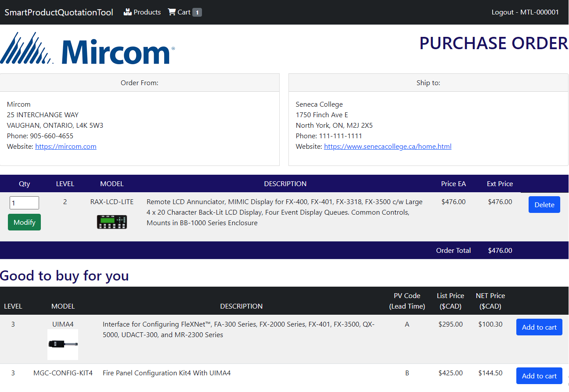Click 'Phone: 905-660-4655' text
This screenshot has height=392, width=569.
[40, 136]
